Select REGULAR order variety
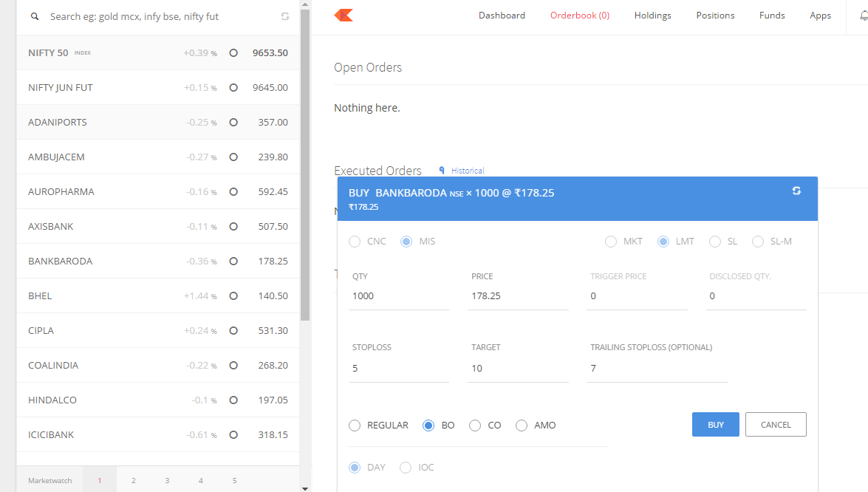Screen dimensions: 868x492 tap(355, 426)
